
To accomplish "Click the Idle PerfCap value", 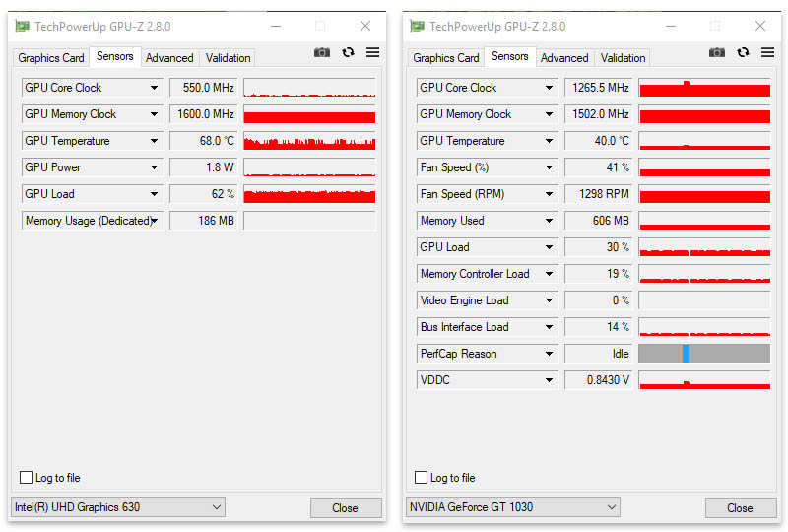I will point(599,354).
